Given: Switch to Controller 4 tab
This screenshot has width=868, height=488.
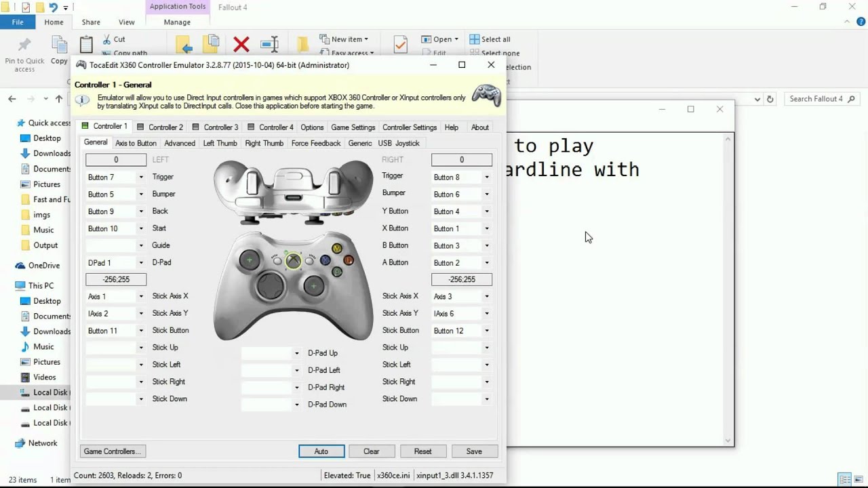Looking at the screenshot, I should pos(271,127).
